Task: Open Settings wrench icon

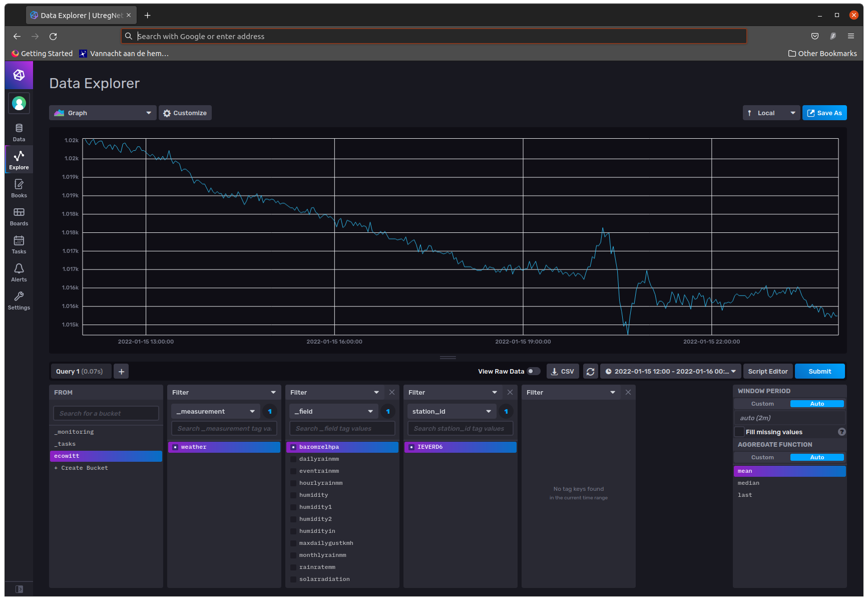Action: click(19, 300)
